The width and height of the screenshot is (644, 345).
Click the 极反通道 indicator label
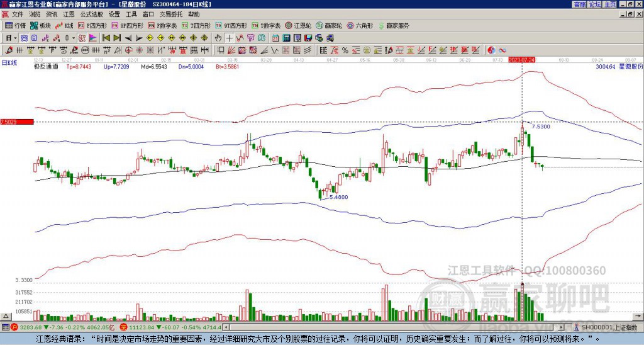coord(46,66)
